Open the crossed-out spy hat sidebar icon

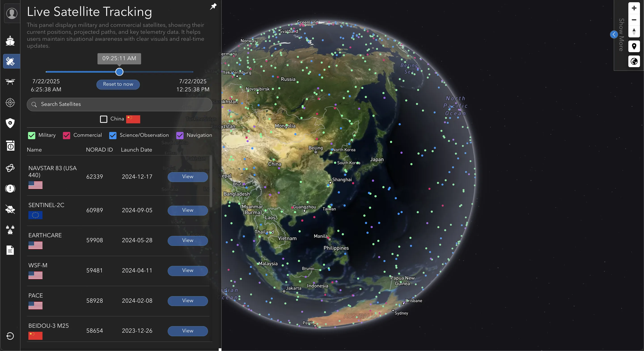pos(10,209)
